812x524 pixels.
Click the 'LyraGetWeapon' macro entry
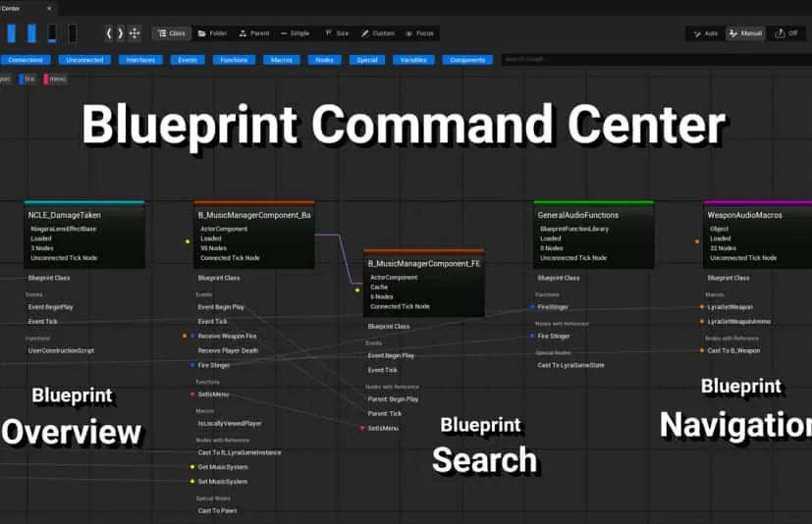[730, 307]
